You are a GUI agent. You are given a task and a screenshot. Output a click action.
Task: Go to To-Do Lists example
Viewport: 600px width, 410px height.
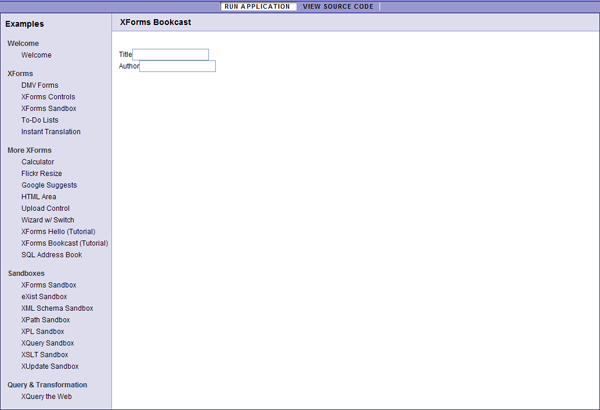40,120
